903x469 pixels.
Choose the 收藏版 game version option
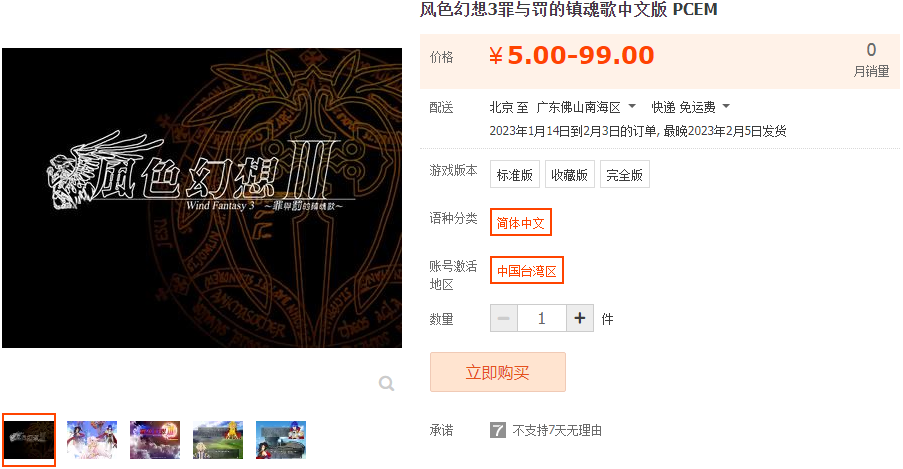click(570, 175)
